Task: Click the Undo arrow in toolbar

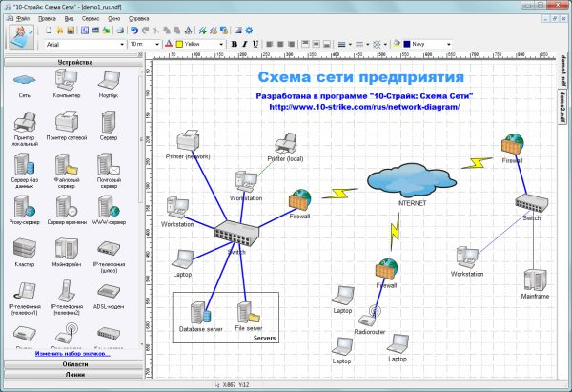Action: 133,31
